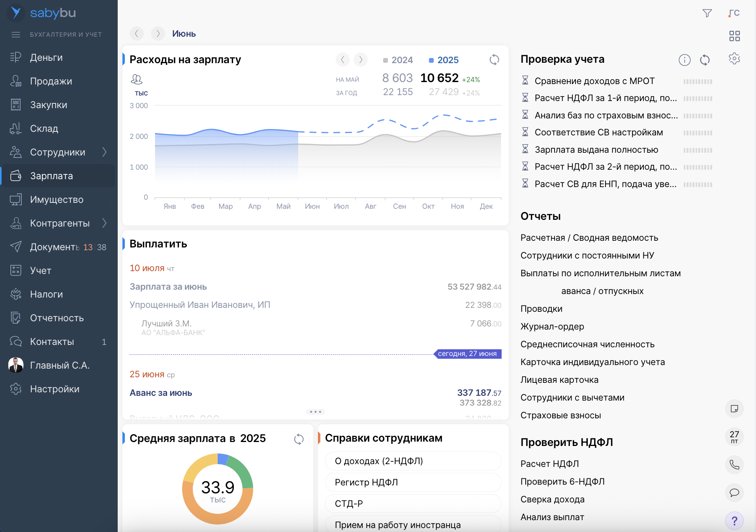Click info icon in Проверка учета
Image resolution: width=756 pixels, height=532 pixels.
tap(685, 60)
